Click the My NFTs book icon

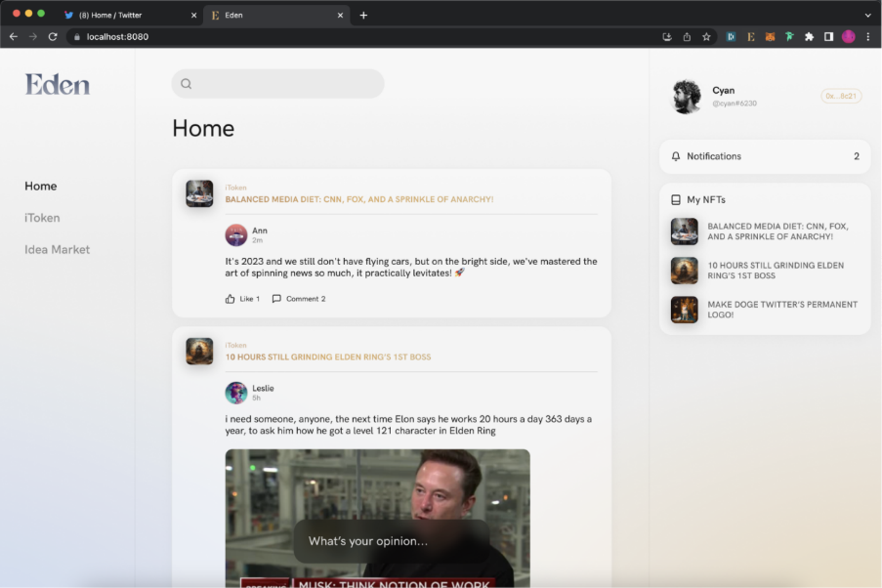point(676,200)
